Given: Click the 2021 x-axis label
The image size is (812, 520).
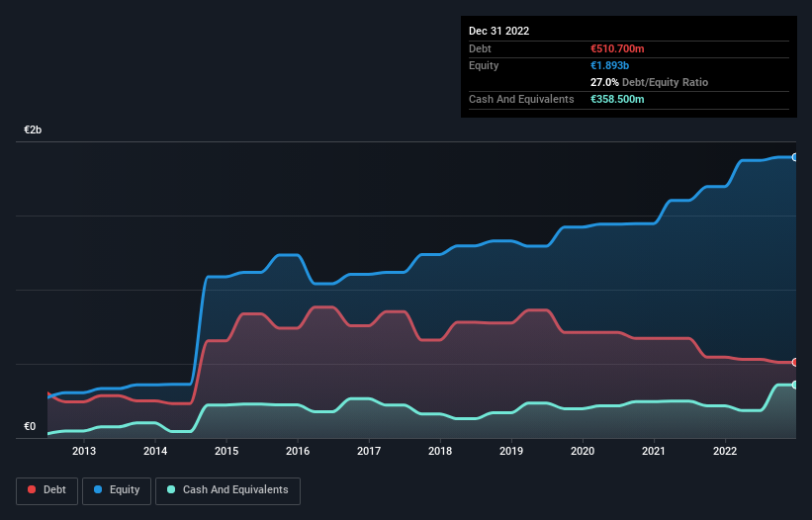Looking at the screenshot, I should click(x=654, y=451).
